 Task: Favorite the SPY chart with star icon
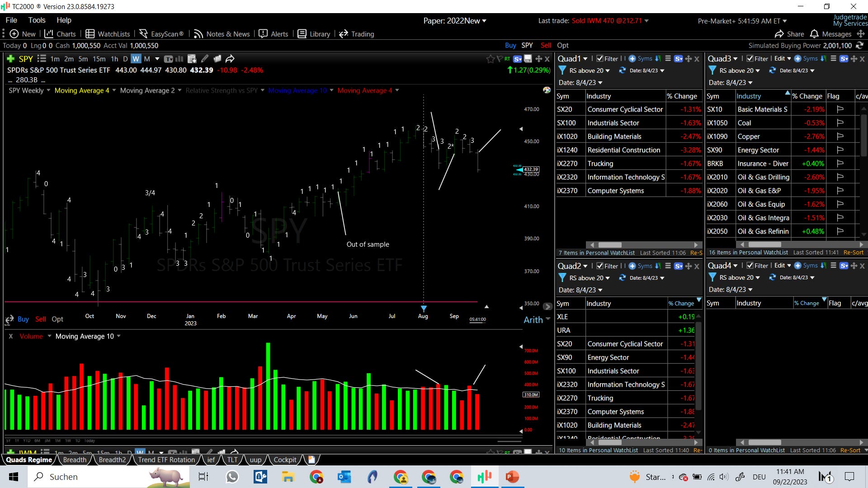[x=490, y=59]
